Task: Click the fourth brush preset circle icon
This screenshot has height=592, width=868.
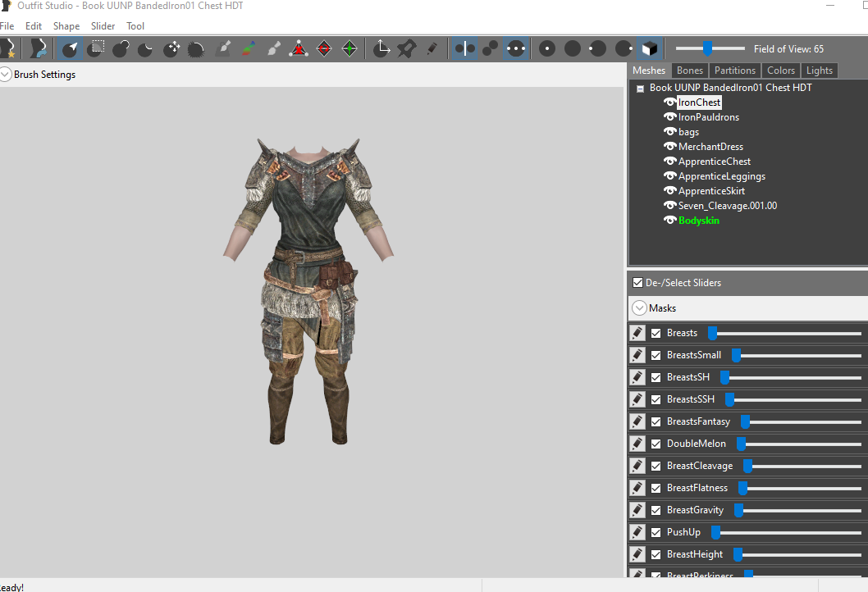Action: (624, 48)
